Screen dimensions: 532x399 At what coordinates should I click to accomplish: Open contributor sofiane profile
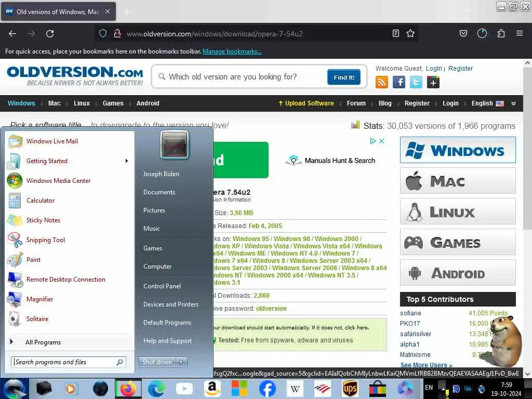coord(410,313)
